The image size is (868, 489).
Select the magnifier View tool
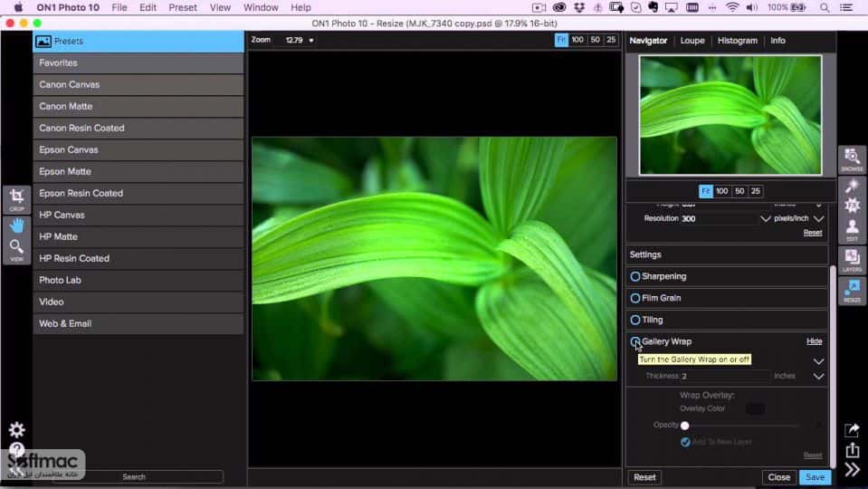point(16,250)
